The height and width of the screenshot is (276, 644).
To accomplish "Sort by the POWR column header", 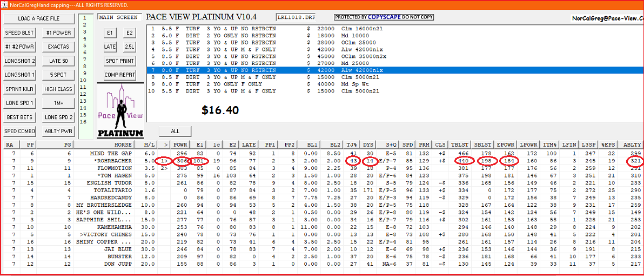I will pos(180,144).
